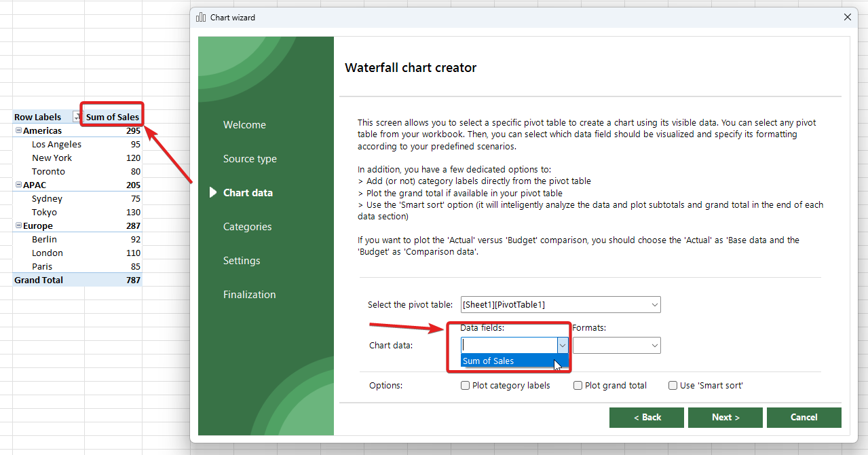Jump to the Categories wizard step
The height and width of the screenshot is (455, 868).
tap(247, 227)
